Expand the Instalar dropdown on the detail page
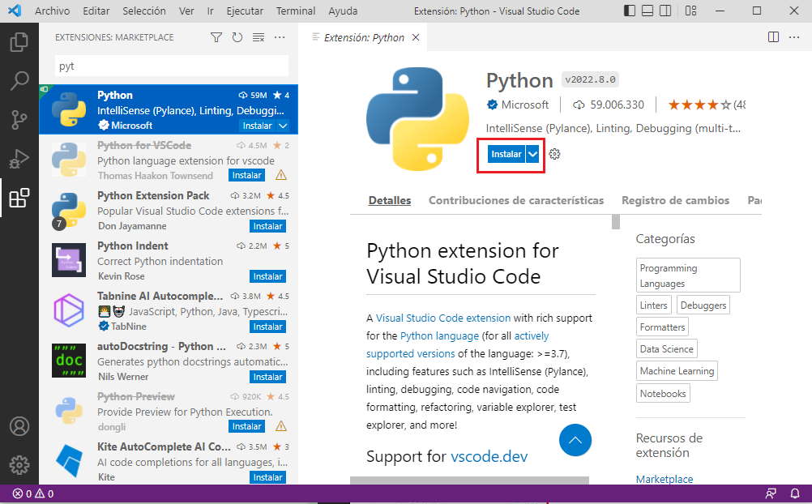The image size is (812, 504). tap(532, 154)
